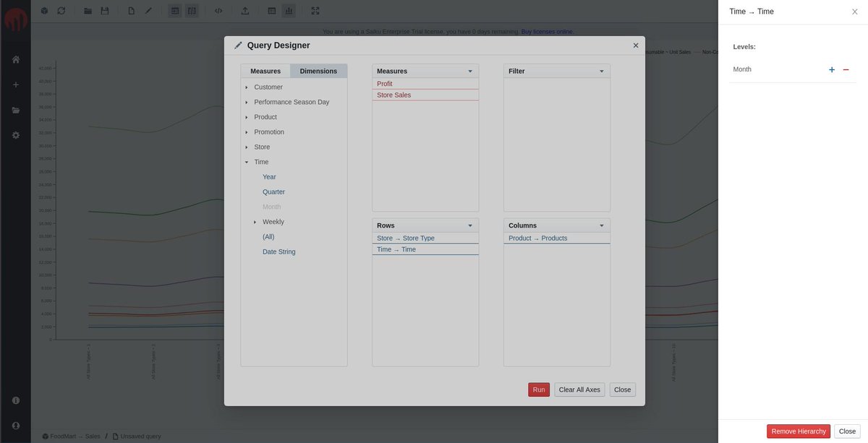This screenshot has width=868, height=443.
Task: Remove Month level with minus icon
Action: (846, 69)
